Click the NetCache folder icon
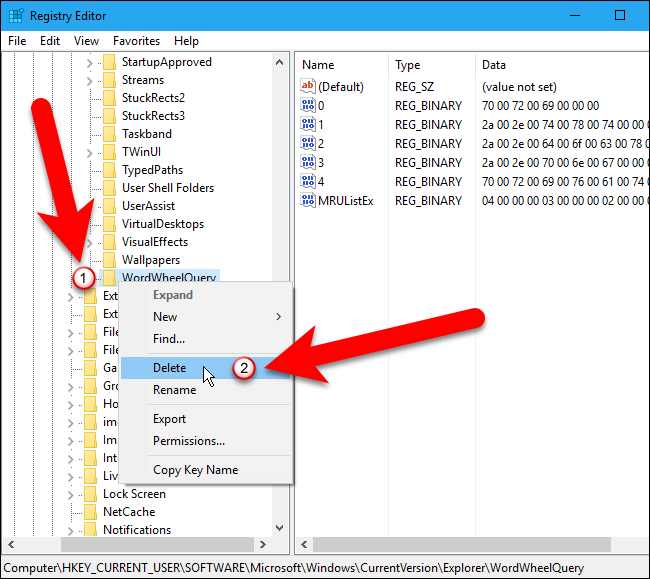This screenshot has width=650, height=579. point(90,512)
